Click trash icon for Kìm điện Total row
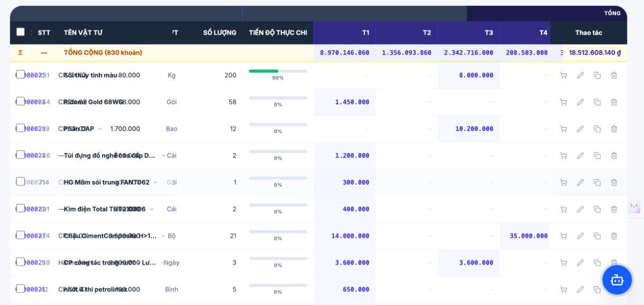The image size is (644, 305). point(614,210)
